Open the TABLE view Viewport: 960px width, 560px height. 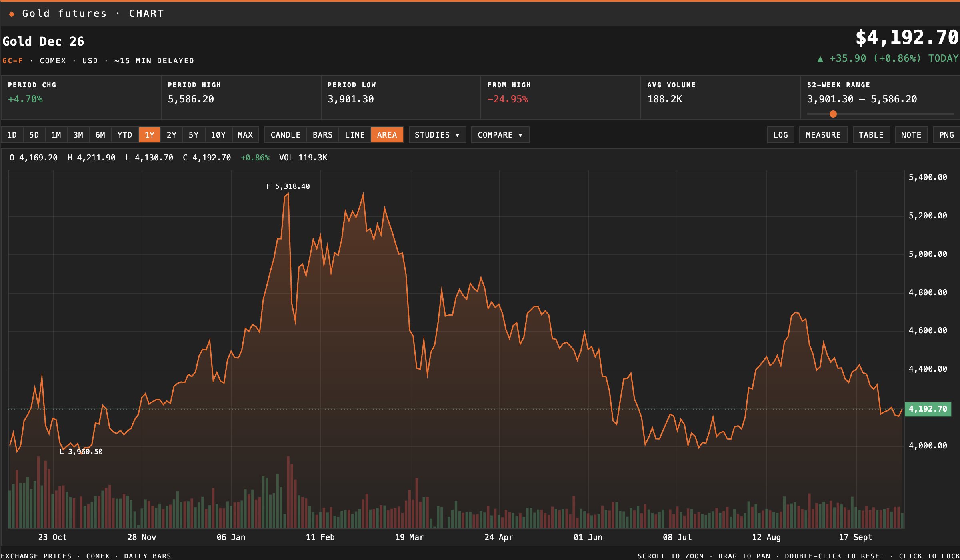coord(871,135)
